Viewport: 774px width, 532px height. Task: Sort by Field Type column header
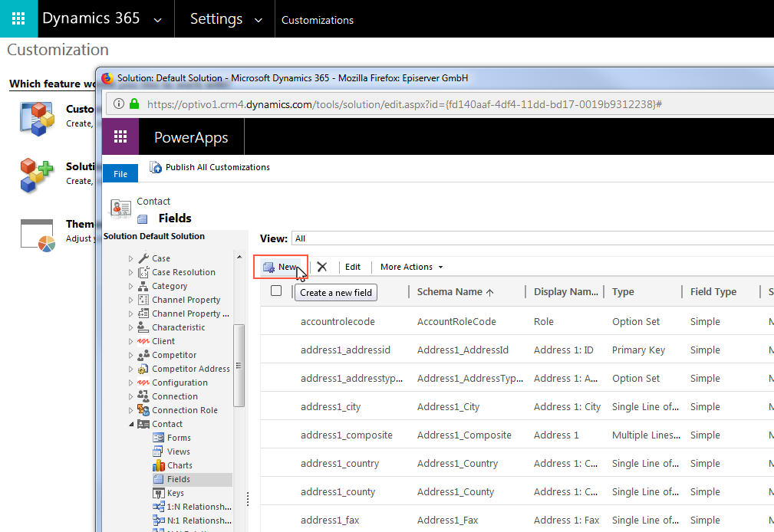click(713, 291)
